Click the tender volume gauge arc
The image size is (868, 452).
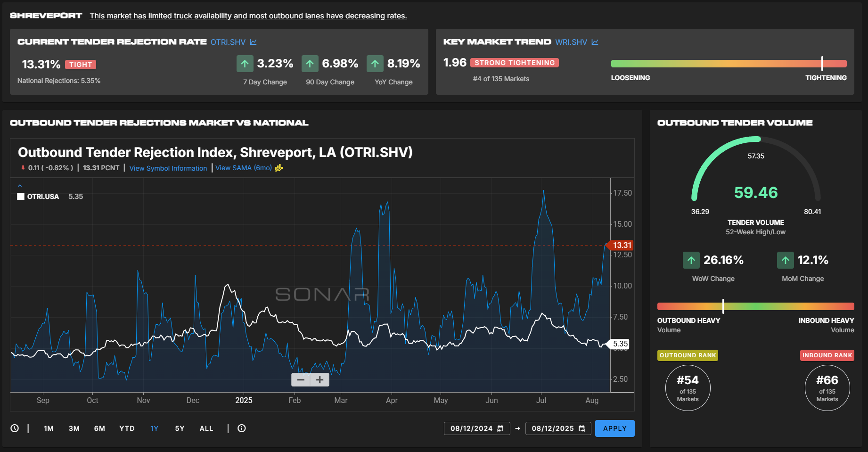[756, 170]
